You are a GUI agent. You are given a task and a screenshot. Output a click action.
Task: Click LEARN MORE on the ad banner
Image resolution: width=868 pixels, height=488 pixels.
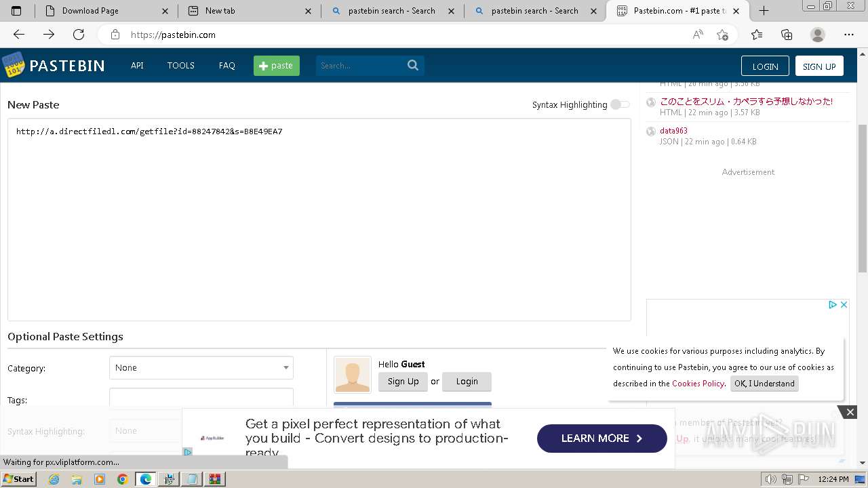pos(601,439)
